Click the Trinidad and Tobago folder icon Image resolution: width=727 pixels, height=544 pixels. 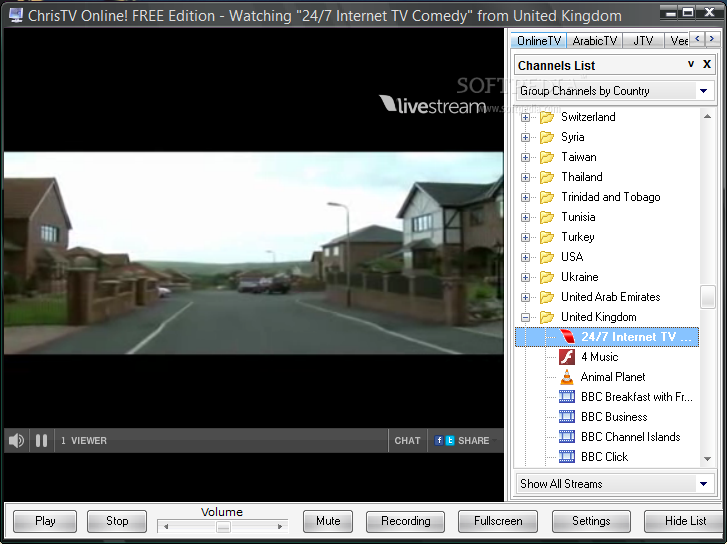coord(547,197)
